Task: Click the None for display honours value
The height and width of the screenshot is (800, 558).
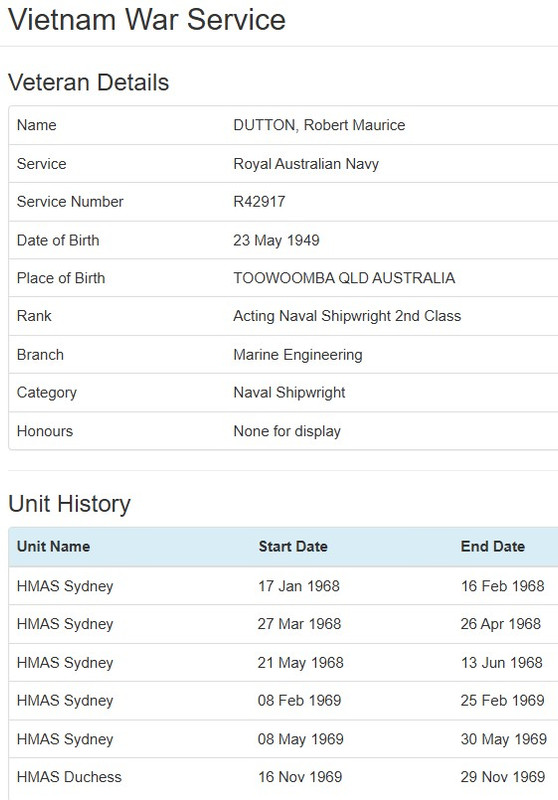Action: pyautogui.click(x=287, y=431)
